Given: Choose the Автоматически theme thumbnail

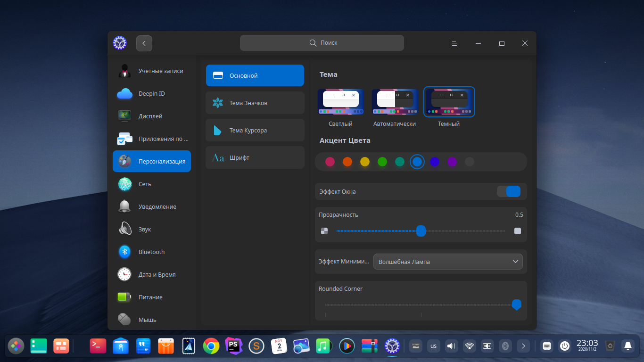Looking at the screenshot, I should (x=395, y=102).
